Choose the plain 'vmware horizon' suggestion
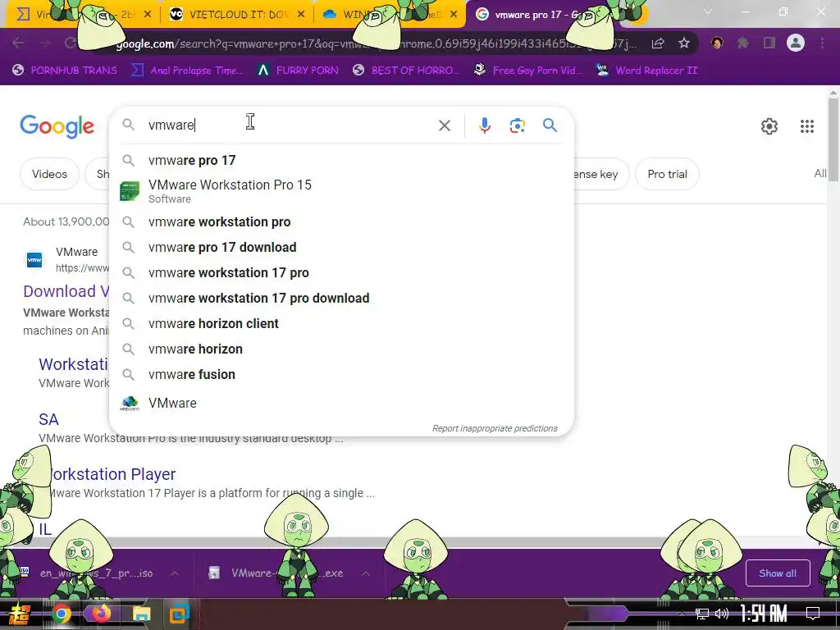 pyautogui.click(x=341, y=349)
